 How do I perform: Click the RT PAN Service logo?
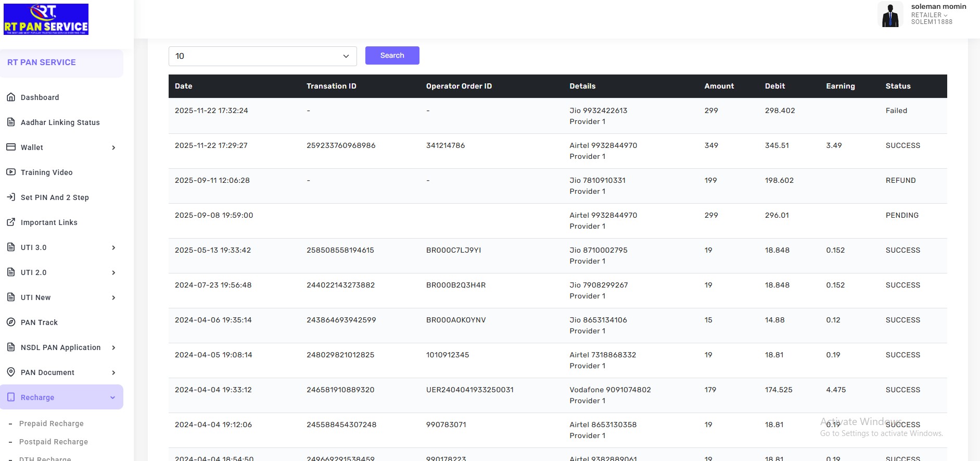46,19
